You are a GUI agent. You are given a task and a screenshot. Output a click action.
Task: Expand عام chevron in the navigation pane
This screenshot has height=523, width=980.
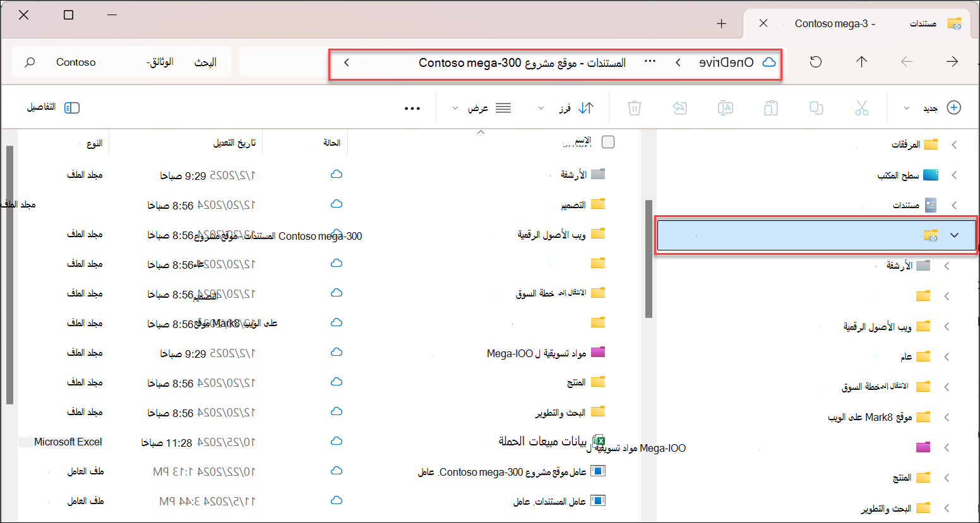(947, 356)
